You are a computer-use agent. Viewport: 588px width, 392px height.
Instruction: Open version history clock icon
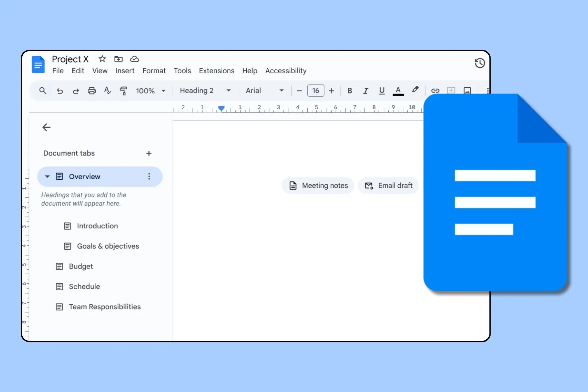480,63
